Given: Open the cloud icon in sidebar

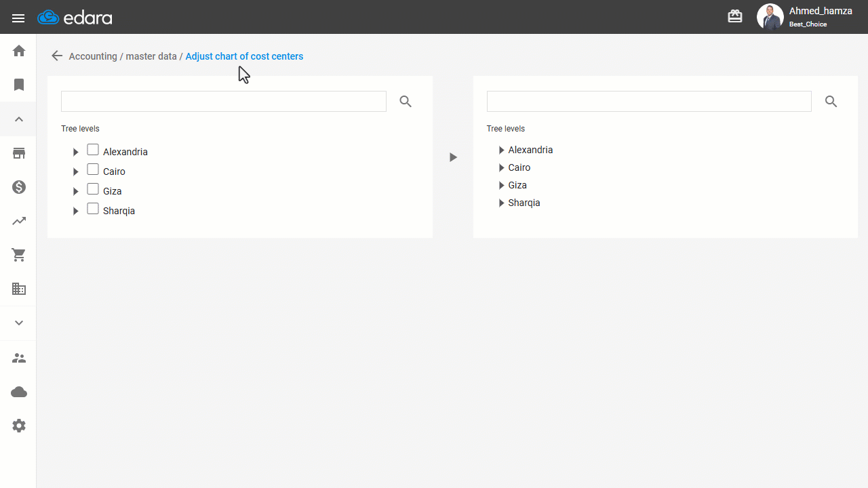Looking at the screenshot, I should (19, 392).
